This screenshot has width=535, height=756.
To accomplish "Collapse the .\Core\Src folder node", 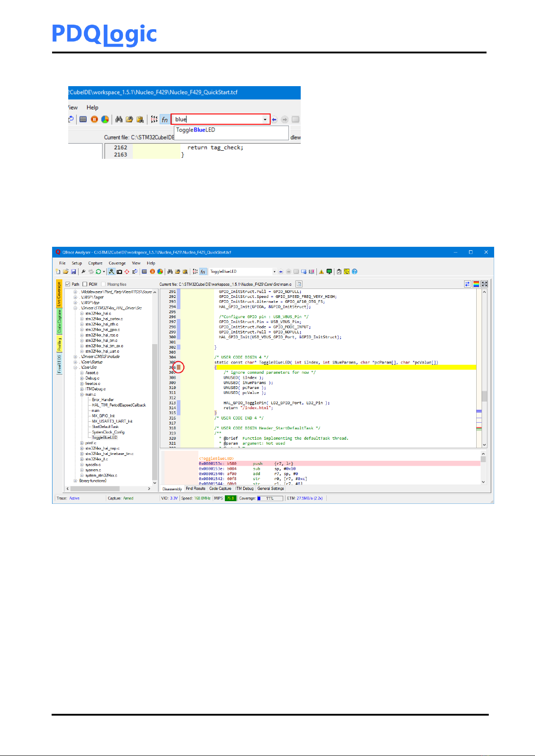I will (75, 367).
